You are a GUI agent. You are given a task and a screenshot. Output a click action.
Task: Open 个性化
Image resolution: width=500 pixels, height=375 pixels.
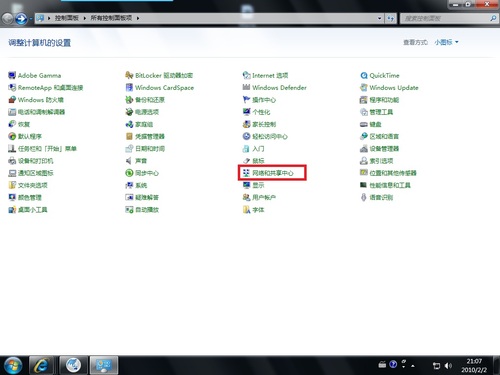(x=256, y=112)
